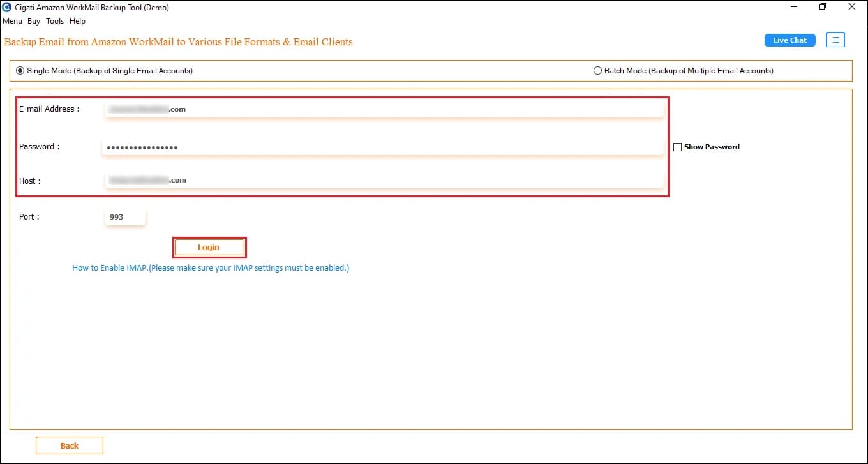Focus the E-mail Address input field
This screenshot has height=464, width=868.
(384, 109)
